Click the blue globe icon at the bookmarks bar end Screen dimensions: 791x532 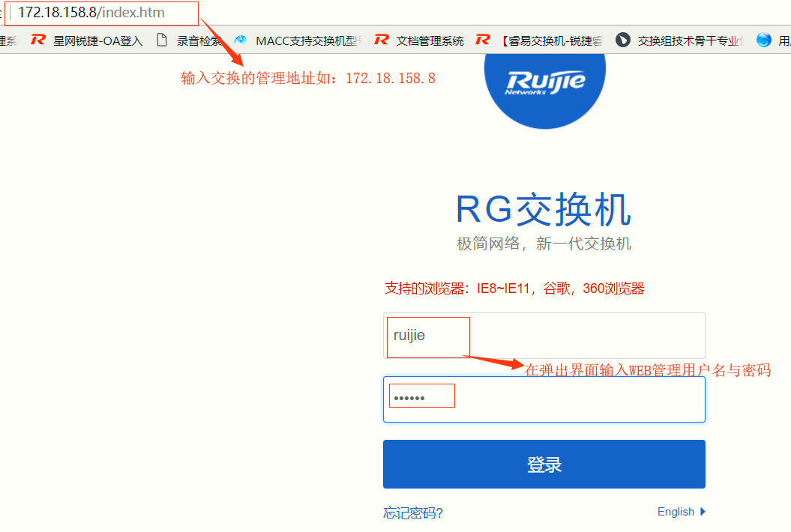tap(764, 40)
